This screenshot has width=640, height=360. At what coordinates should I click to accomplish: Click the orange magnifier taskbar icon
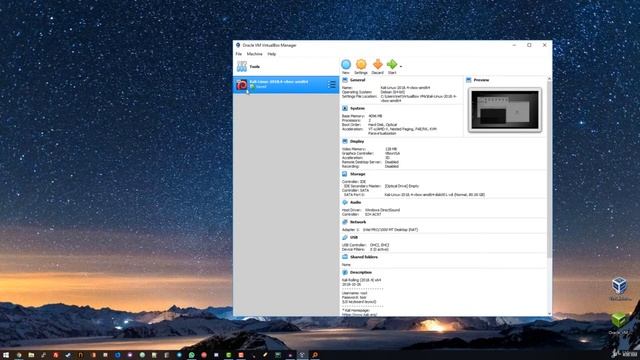(315, 355)
